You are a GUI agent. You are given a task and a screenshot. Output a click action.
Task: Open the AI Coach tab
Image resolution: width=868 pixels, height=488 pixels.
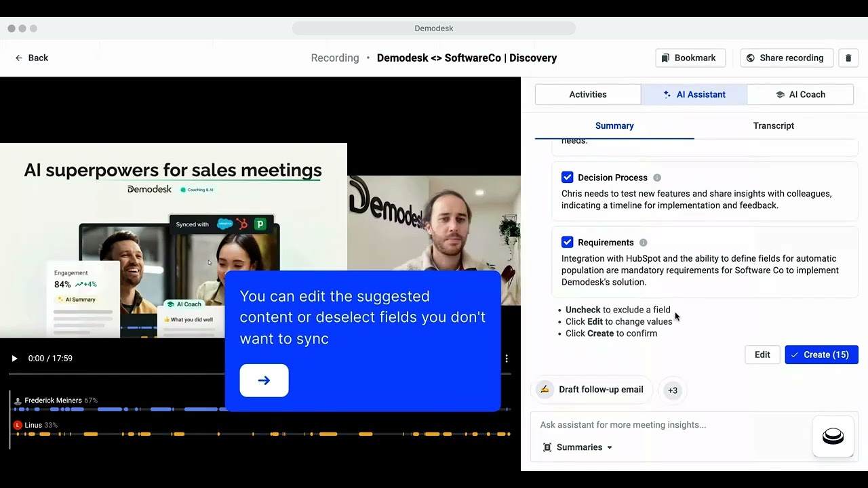point(800,94)
